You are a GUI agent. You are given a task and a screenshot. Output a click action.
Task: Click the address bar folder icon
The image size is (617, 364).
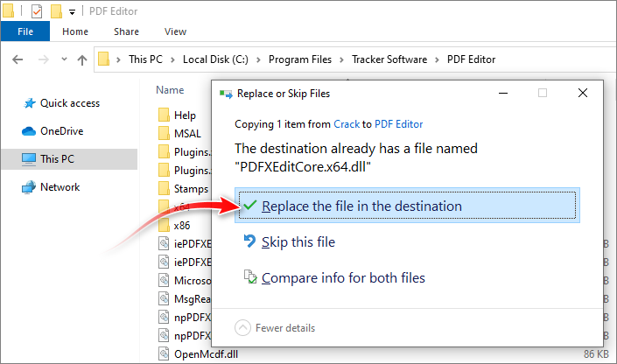103,59
